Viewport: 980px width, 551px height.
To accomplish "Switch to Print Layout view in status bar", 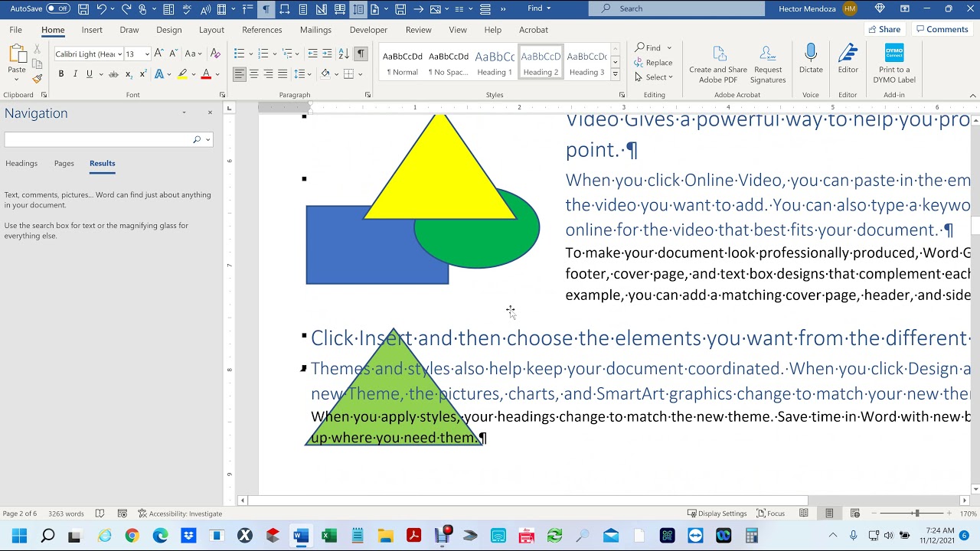I will click(829, 514).
